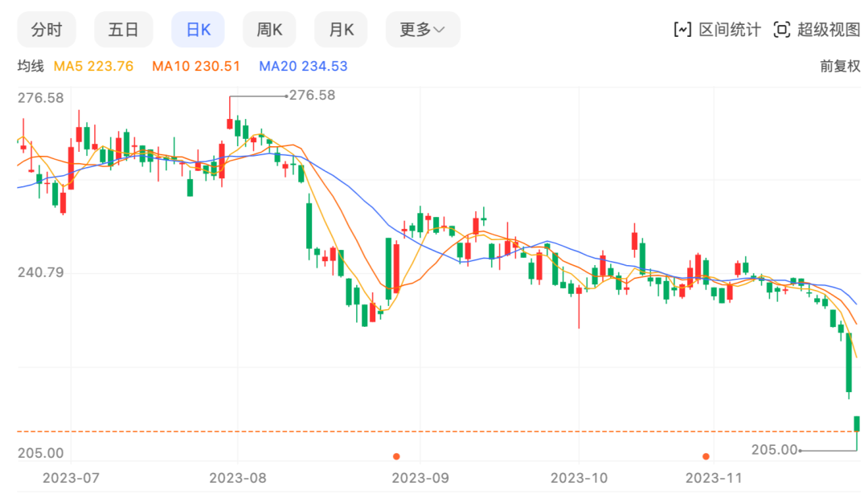
Task: Click the MA5 223.76 indicator label
Action: coord(93,67)
